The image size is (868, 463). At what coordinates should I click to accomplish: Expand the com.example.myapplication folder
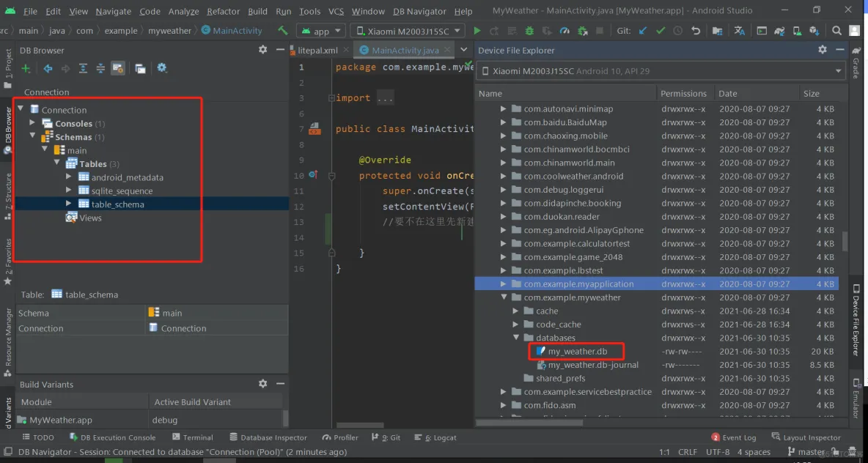tap(503, 284)
